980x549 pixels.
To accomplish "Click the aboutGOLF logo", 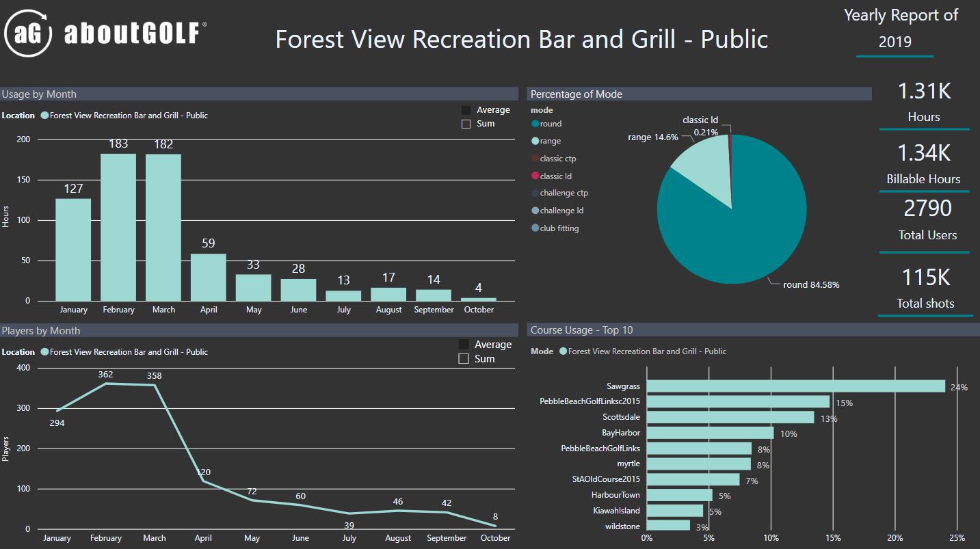I will 106,33.
